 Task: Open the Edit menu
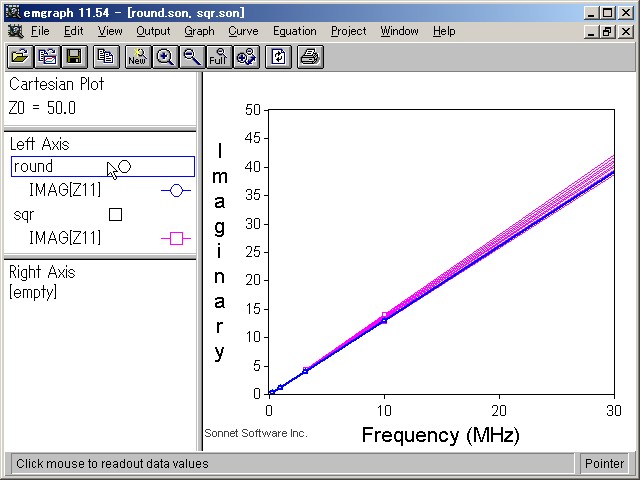[73, 31]
